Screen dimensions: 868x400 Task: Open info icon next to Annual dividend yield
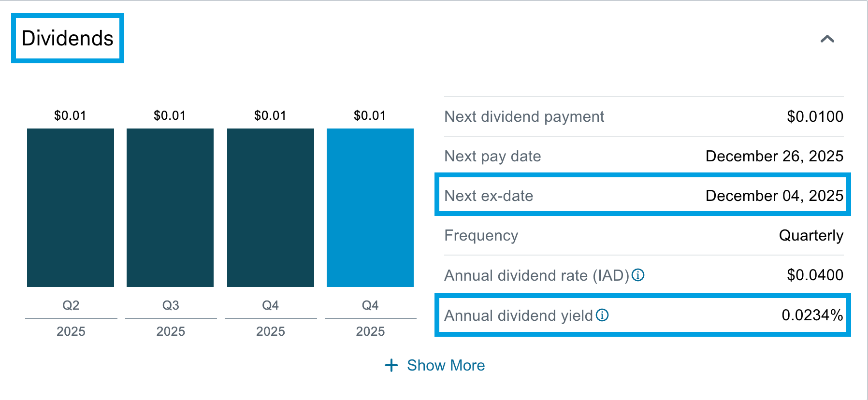(602, 315)
